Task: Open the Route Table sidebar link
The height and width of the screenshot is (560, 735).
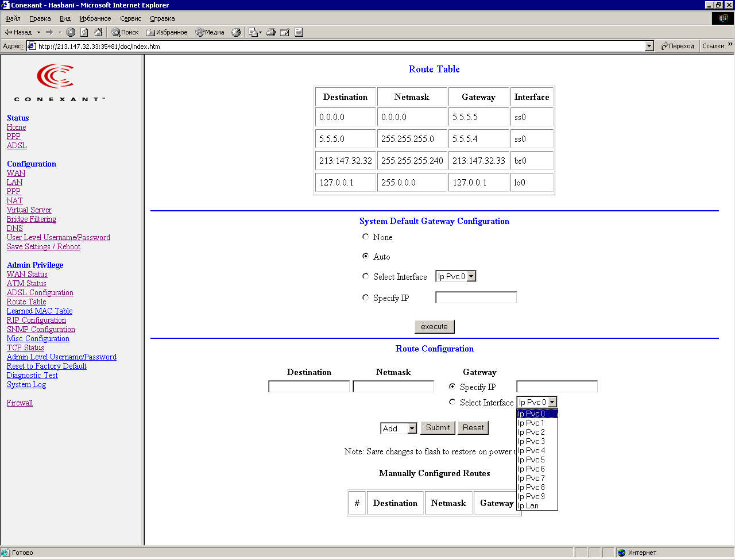Action: point(26,302)
